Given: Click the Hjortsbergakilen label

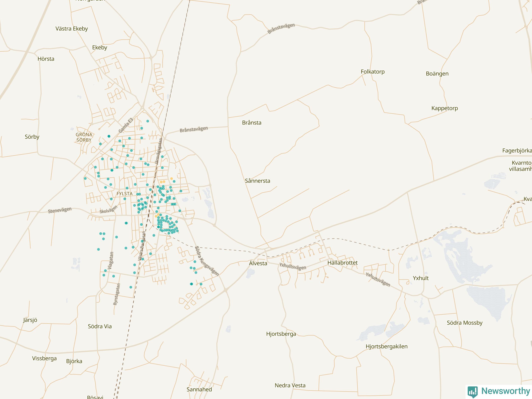Looking at the screenshot, I should [387, 346].
